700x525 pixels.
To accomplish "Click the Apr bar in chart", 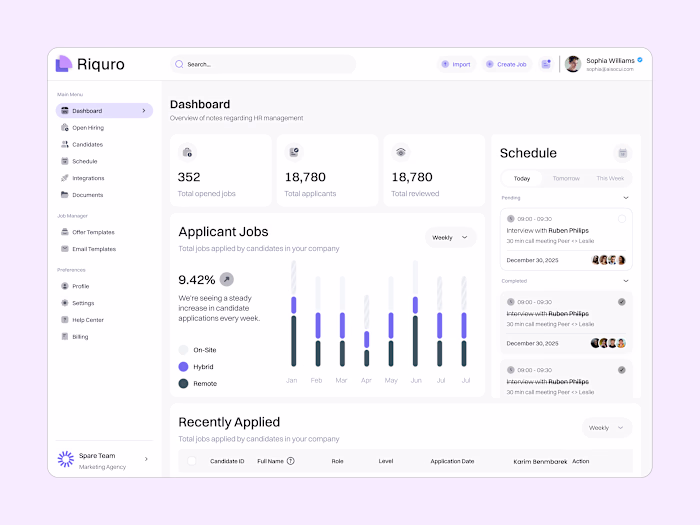I will click(367, 331).
